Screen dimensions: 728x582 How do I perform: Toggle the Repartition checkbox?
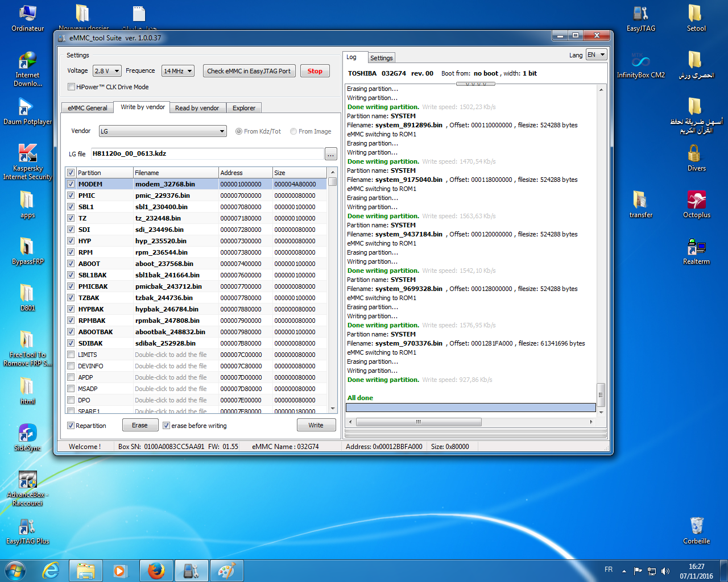[x=71, y=426]
